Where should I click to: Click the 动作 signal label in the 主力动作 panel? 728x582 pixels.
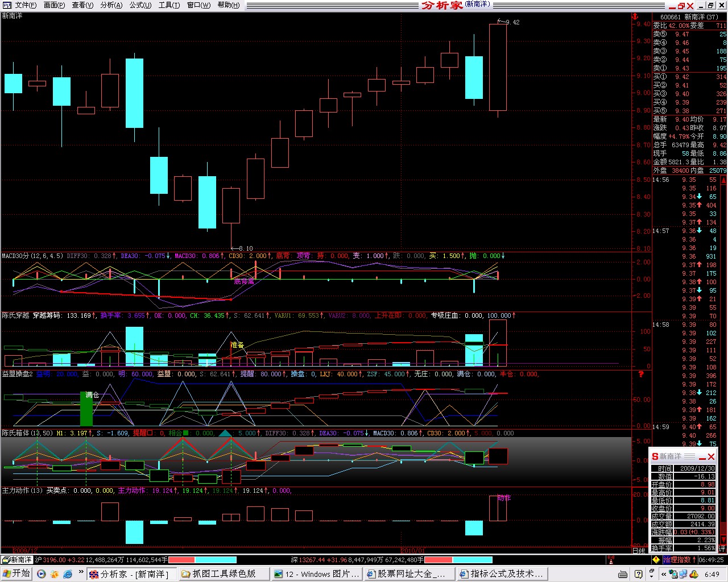504,498
